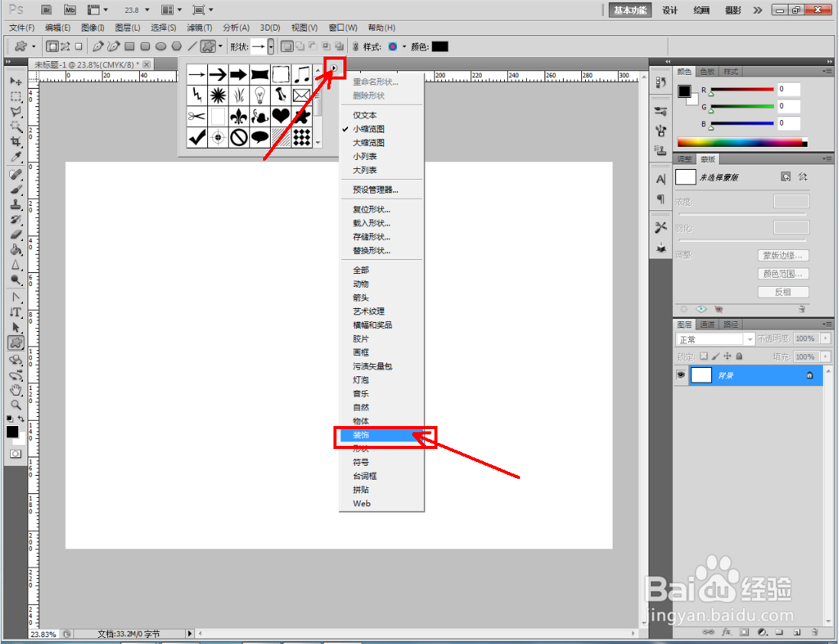This screenshot has height=644, width=839.
Task: Pick the Polygon shape tool in options bar
Action: point(177,47)
